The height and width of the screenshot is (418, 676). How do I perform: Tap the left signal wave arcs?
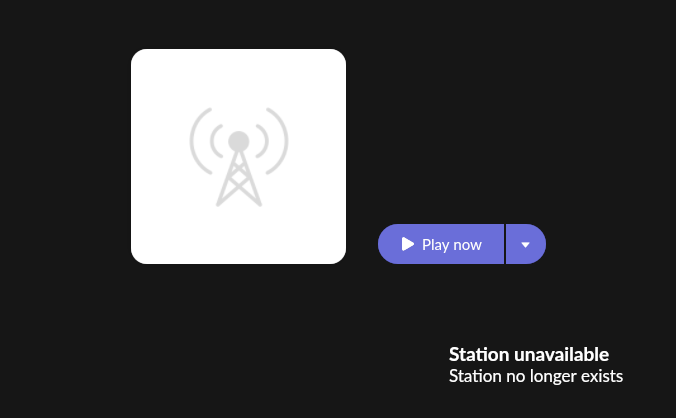tap(206, 141)
